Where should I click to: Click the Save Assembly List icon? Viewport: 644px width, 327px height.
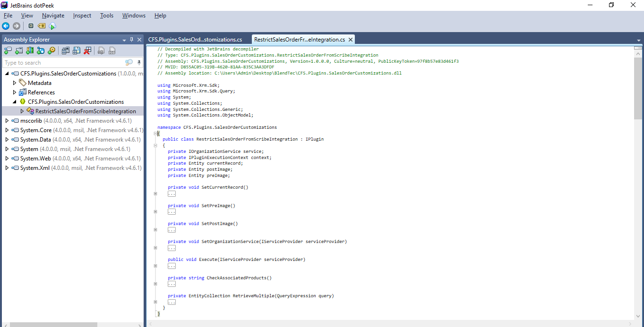click(x=77, y=50)
